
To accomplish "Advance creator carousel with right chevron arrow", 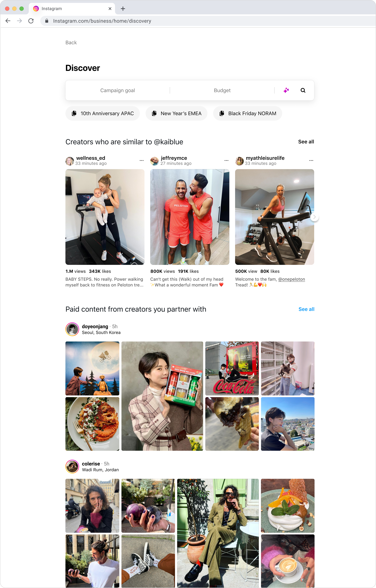I will tap(315, 217).
